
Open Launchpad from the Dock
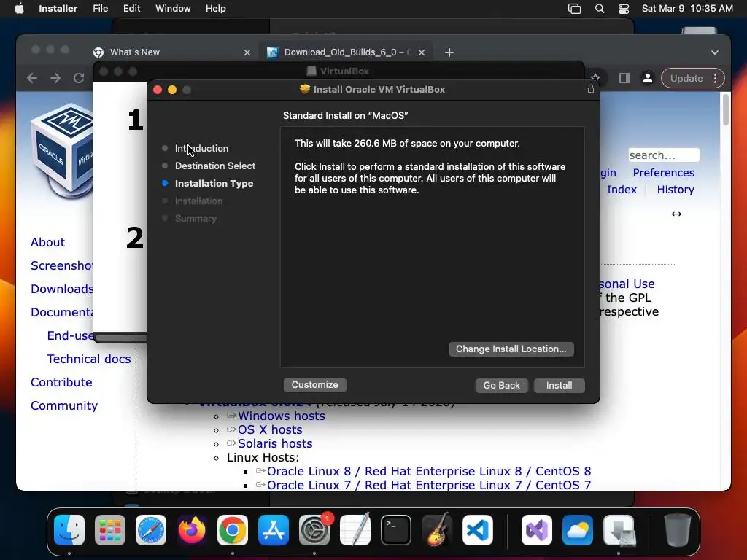pyautogui.click(x=110, y=530)
